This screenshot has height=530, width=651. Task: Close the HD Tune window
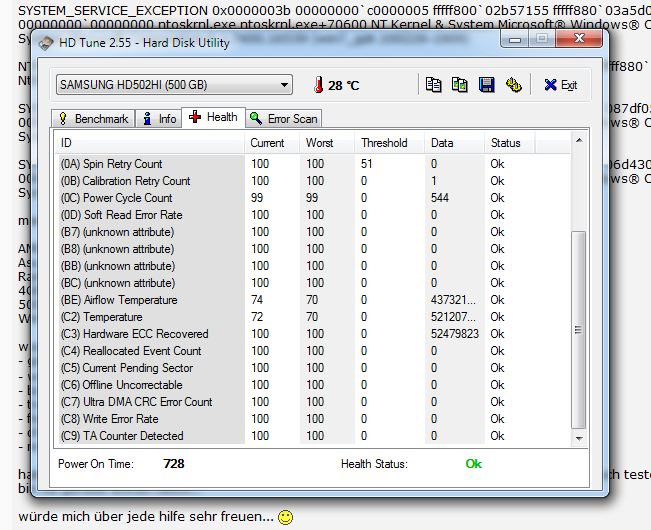coord(579,39)
